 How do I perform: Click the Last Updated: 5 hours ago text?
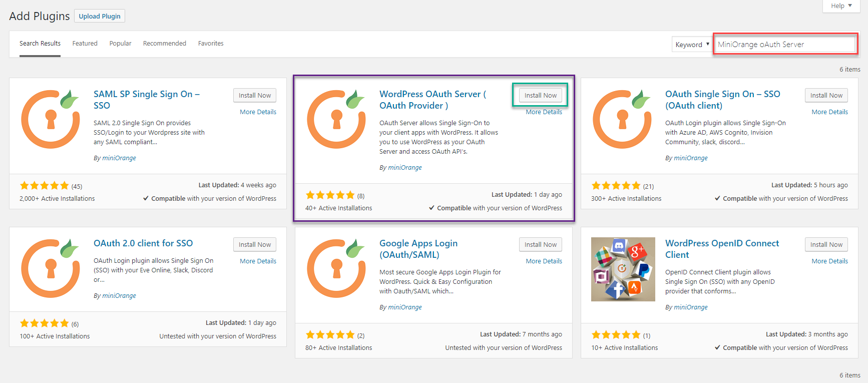(809, 185)
